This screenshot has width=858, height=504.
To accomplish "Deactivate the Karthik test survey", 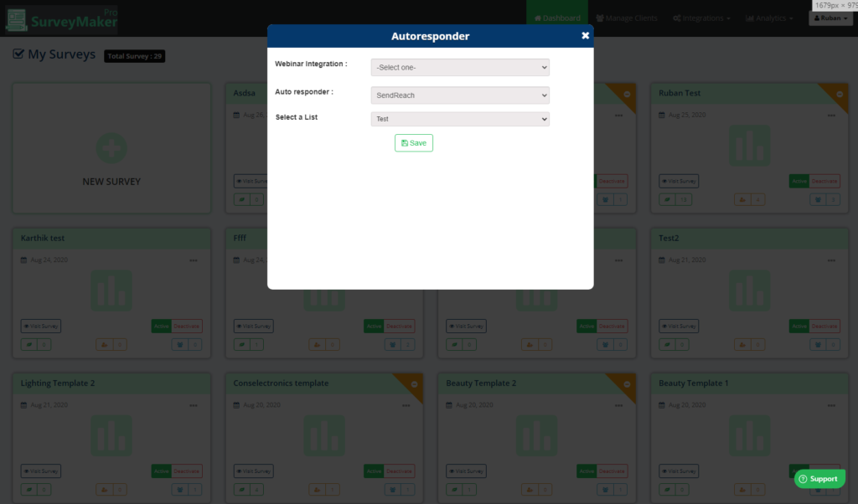I will click(186, 327).
